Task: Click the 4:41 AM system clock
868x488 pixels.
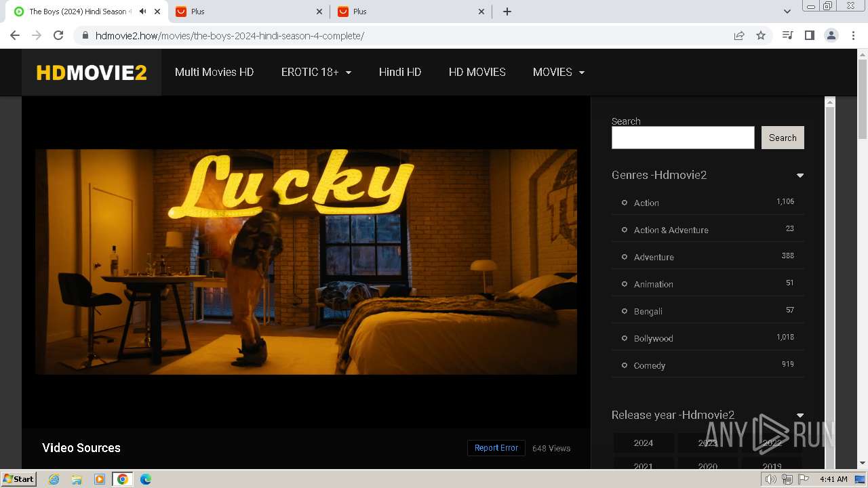Action: tap(833, 479)
